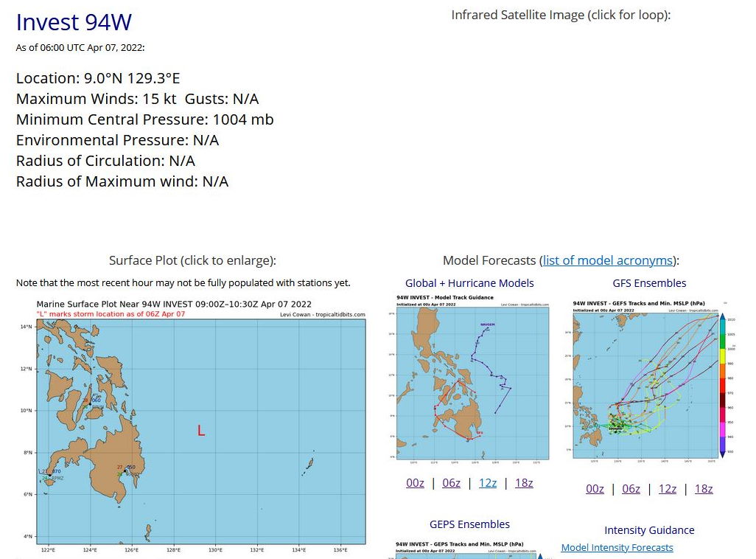The image size is (756, 559).
Task: Click the Invest 94W page title
Action: click(74, 22)
